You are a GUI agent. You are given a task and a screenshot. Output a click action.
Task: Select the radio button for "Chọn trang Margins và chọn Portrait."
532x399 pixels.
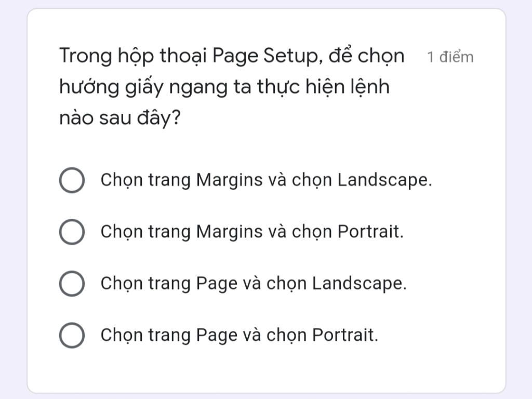72,232
